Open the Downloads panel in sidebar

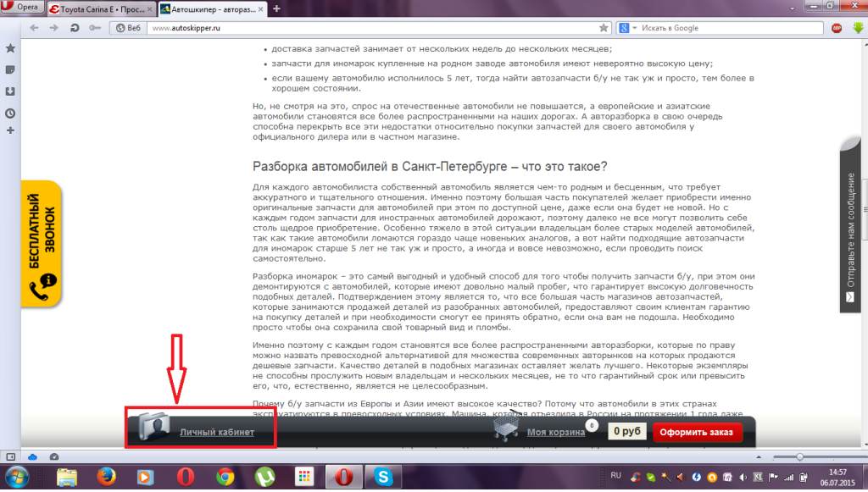[9, 91]
